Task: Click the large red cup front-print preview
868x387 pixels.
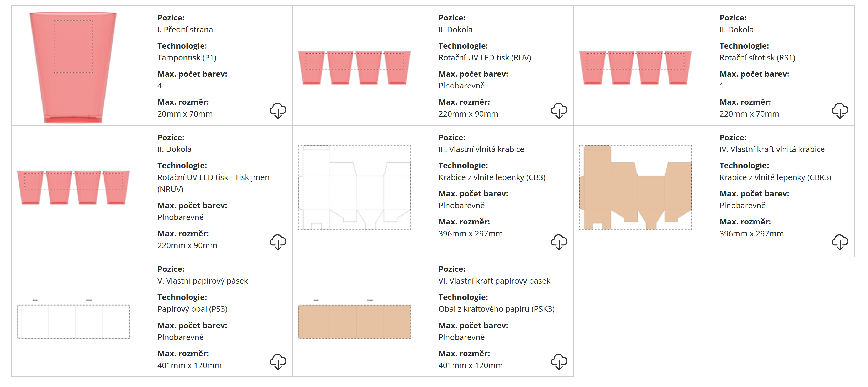Action: click(x=73, y=67)
